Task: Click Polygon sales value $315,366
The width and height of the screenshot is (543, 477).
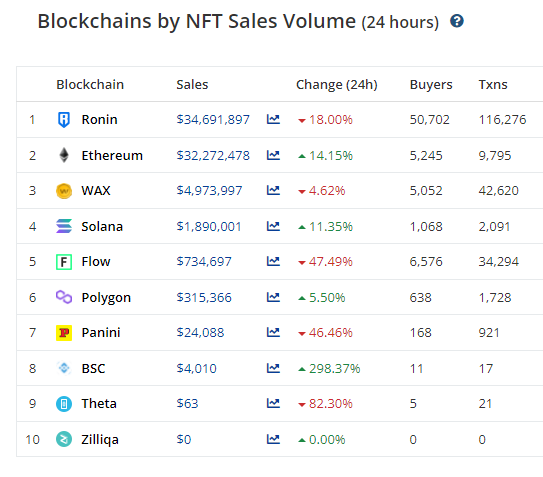Action: (x=204, y=298)
